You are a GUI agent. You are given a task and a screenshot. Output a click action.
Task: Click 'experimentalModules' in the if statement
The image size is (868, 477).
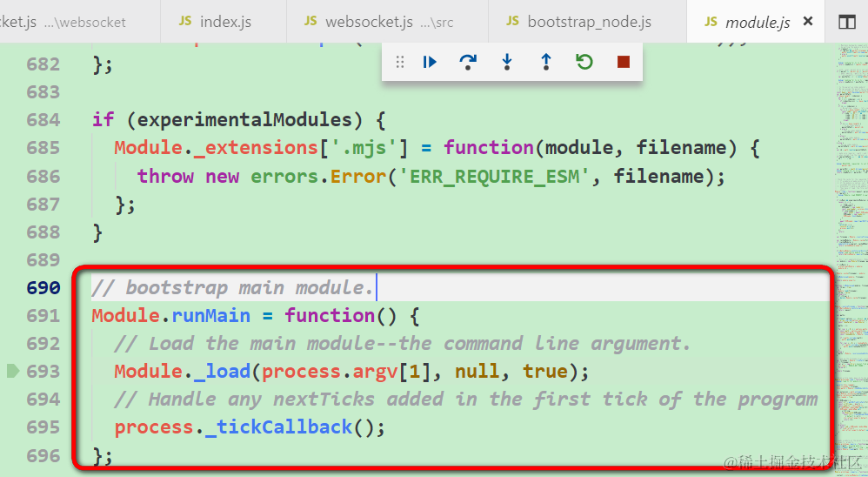[x=244, y=119]
